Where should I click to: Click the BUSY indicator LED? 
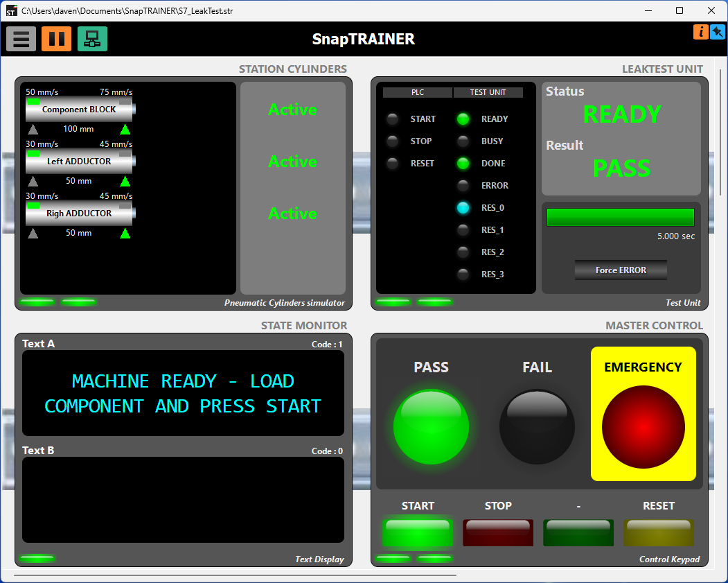[x=463, y=141]
